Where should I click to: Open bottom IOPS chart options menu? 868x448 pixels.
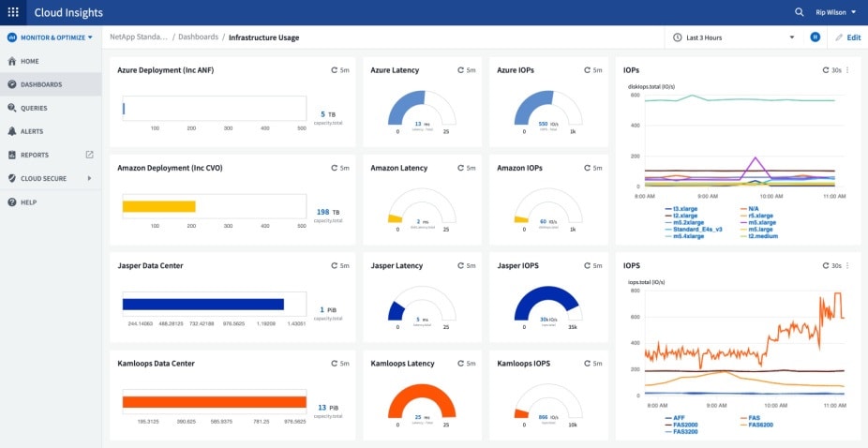click(x=847, y=266)
